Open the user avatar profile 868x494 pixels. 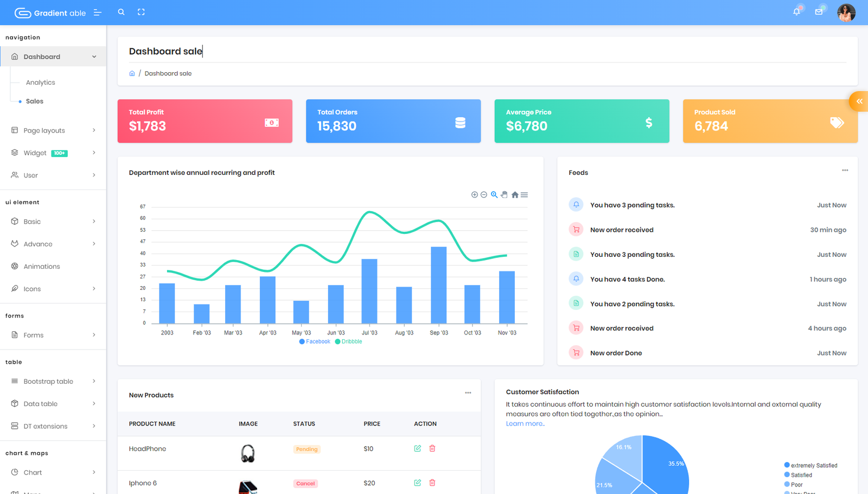(846, 12)
